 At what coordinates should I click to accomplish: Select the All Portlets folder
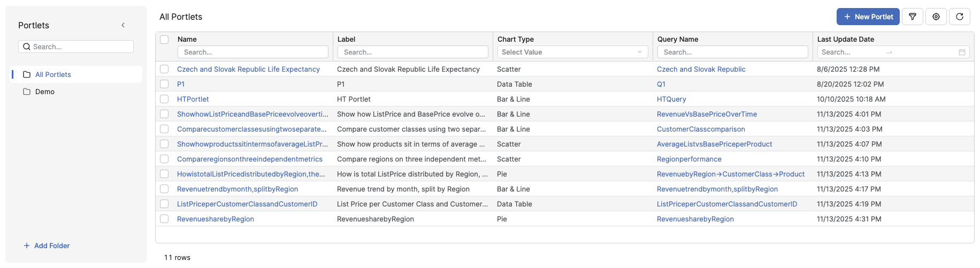pyautogui.click(x=53, y=74)
